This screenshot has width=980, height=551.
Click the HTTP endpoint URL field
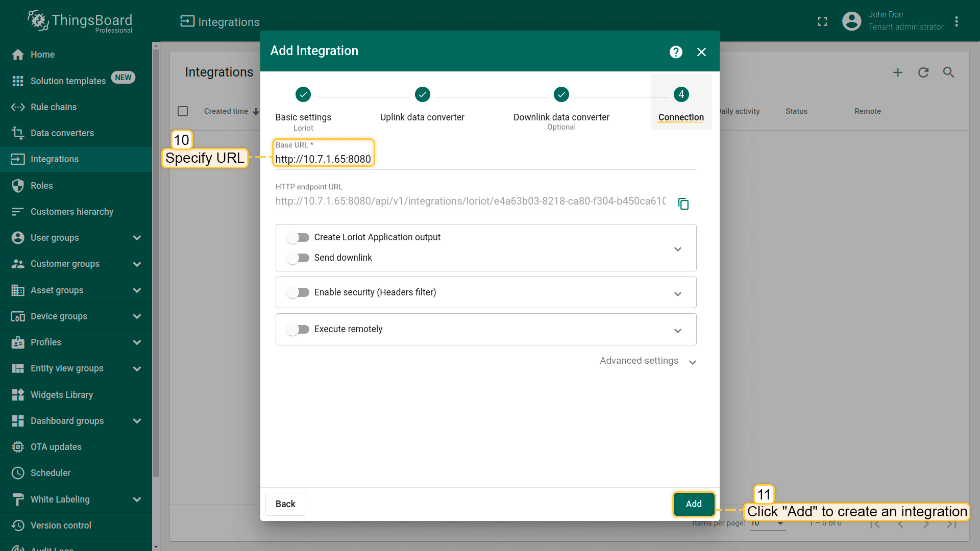click(x=470, y=201)
